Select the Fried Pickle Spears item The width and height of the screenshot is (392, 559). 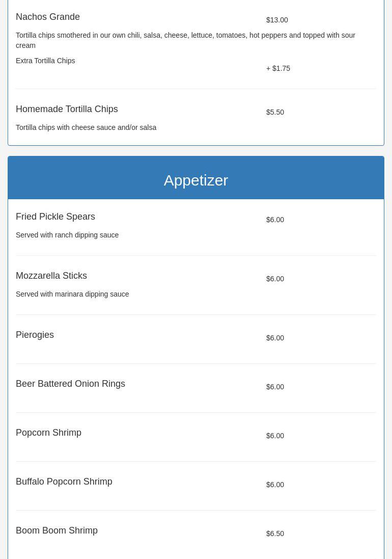pos(55,217)
